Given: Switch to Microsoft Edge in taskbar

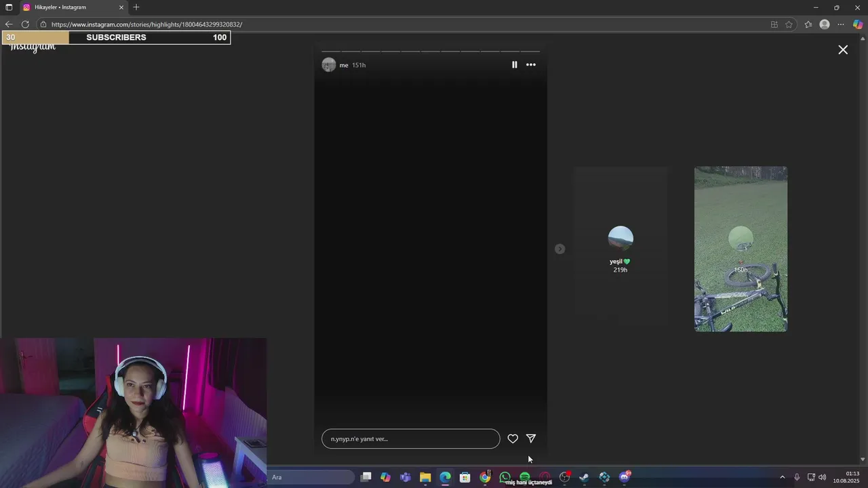Looking at the screenshot, I should click(445, 477).
